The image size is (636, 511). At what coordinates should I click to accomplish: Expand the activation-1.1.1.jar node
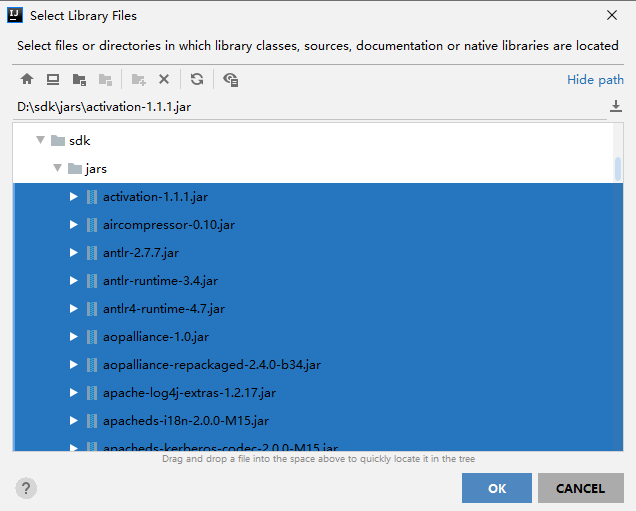(73, 197)
